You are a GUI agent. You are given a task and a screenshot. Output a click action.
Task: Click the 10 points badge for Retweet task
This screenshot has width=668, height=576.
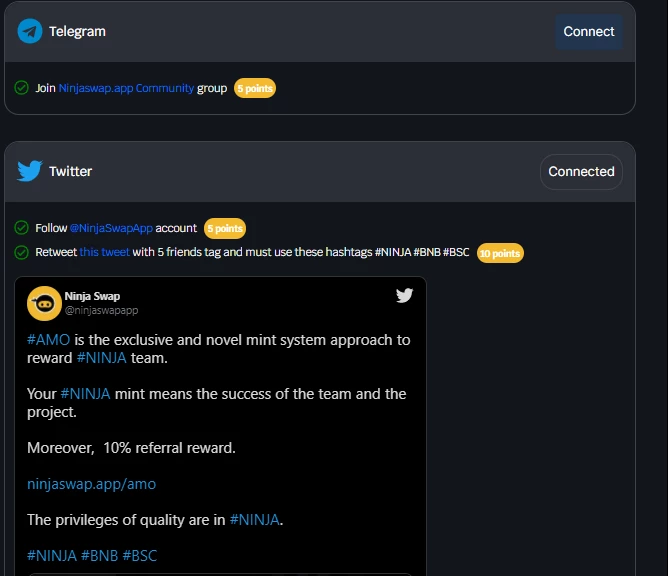point(500,253)
